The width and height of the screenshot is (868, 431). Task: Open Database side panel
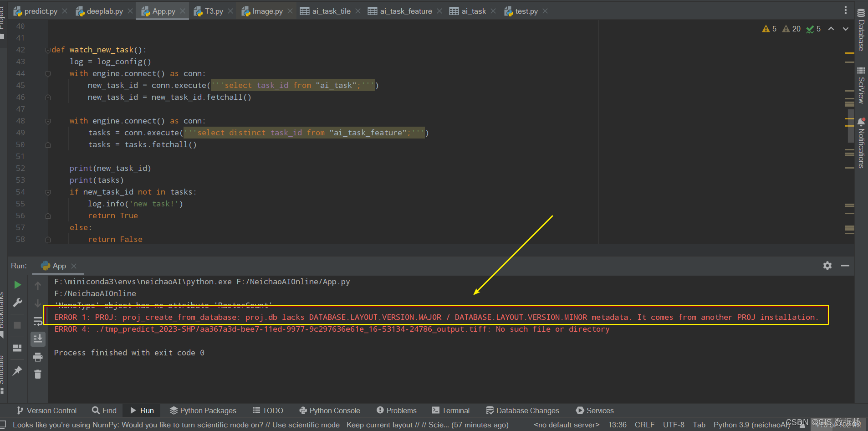point(861,30)
